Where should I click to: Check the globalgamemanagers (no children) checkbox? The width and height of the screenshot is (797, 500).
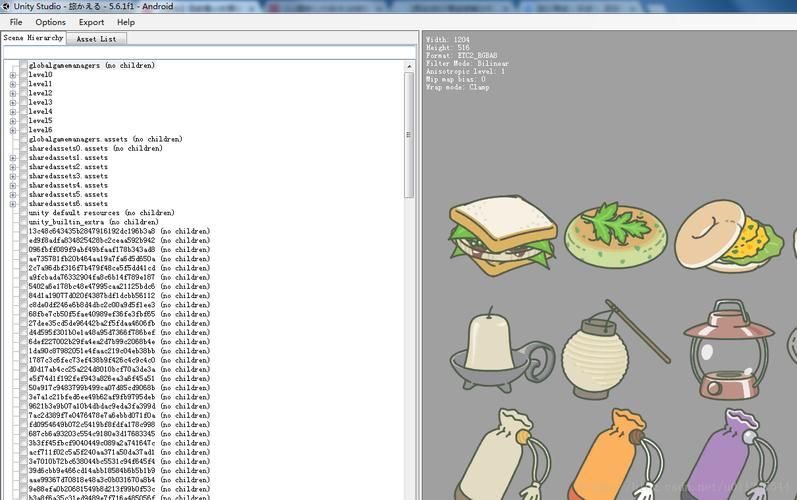coord(23,65)
